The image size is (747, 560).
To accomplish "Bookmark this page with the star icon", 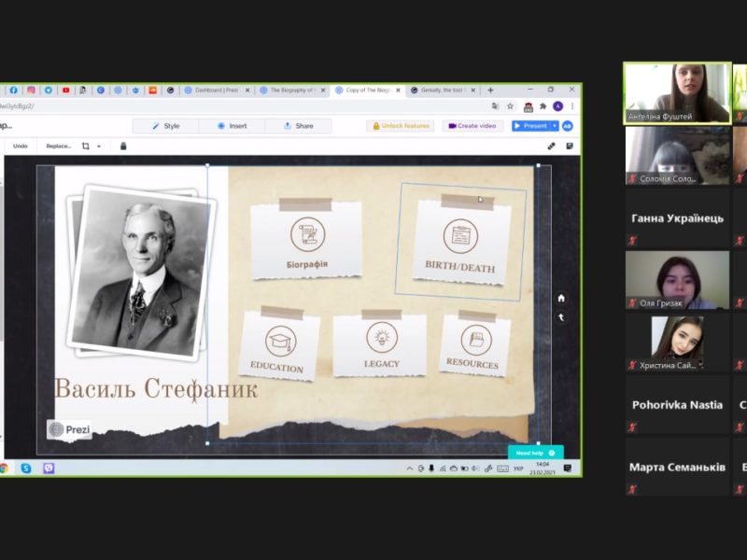I will point(511,106).
